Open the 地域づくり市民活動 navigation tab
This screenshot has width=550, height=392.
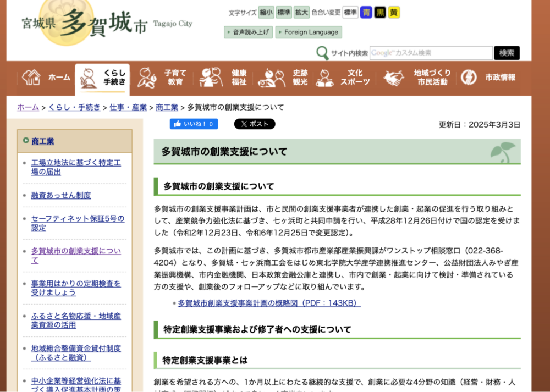[x=417, y=78]
